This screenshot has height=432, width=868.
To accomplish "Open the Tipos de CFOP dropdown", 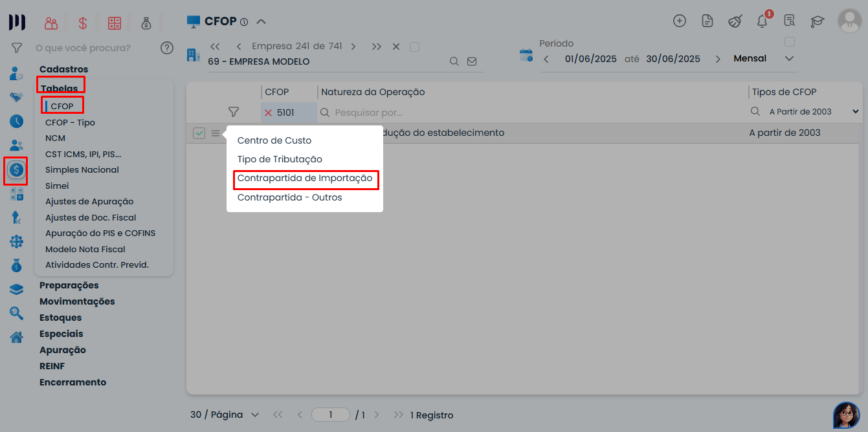I will (814, 112).
